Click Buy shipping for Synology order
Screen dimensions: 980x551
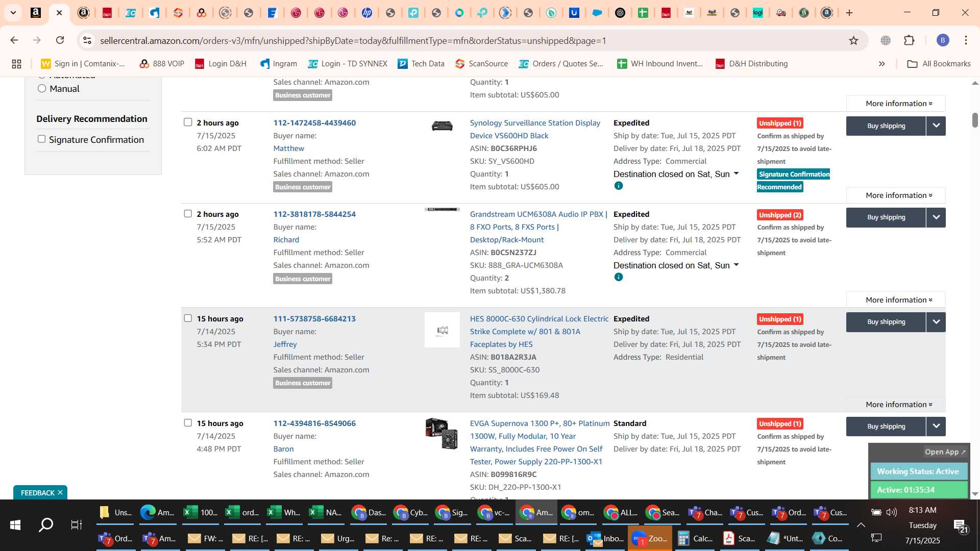tap(886, 126)
